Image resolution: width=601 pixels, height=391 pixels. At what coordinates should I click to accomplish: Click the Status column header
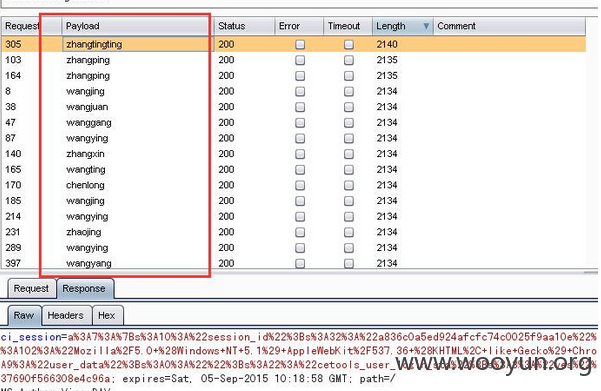coord(244,26)
